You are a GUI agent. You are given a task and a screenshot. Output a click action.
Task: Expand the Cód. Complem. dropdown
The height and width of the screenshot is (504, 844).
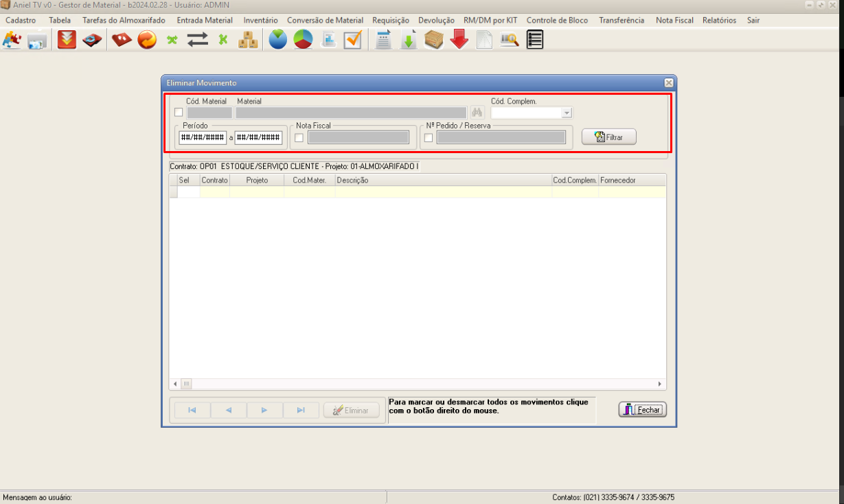[567, 113]
